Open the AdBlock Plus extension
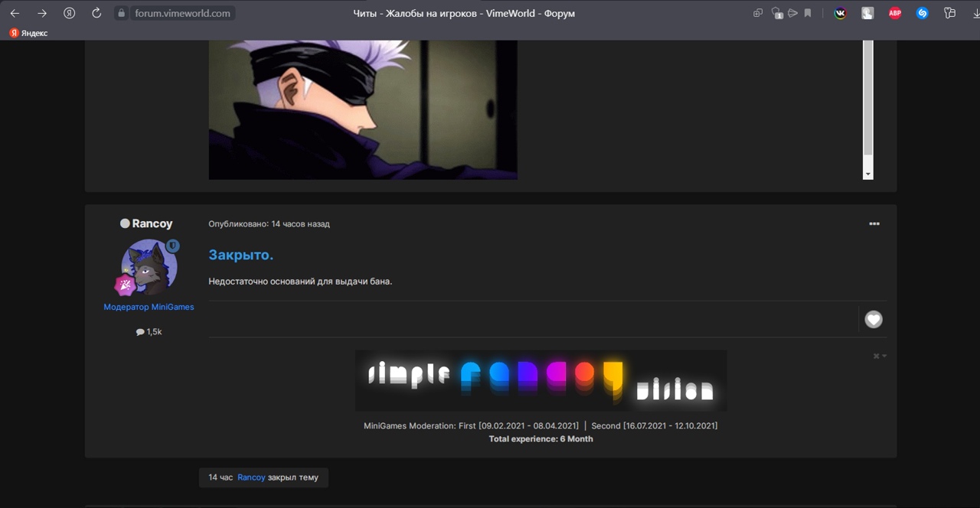Viewport: 980px width, 508px height. 894,13
